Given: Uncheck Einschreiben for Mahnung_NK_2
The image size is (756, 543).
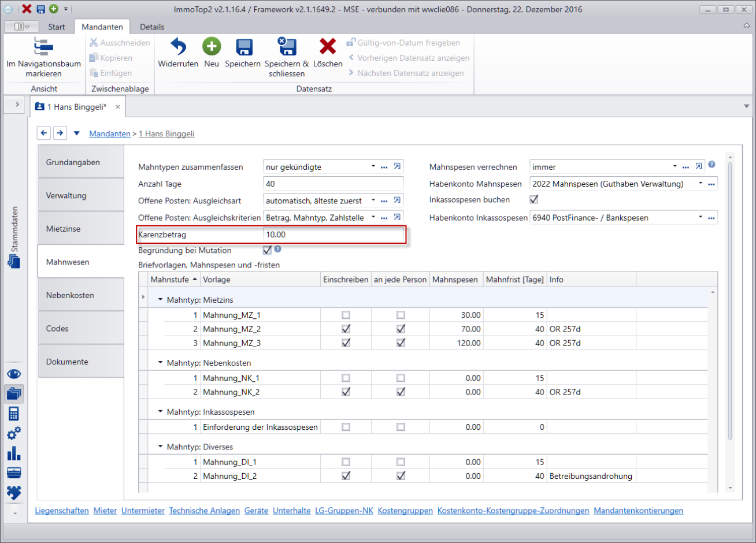Looking at the screenshot, I should click(346, 392).
